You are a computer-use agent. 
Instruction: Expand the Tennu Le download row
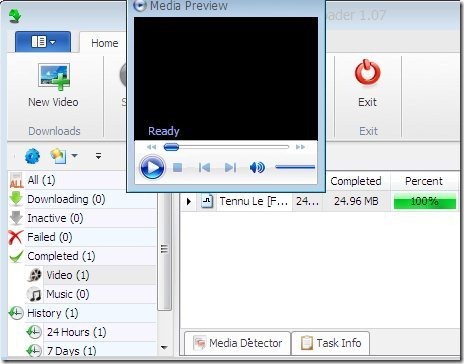tap(189, 201)
